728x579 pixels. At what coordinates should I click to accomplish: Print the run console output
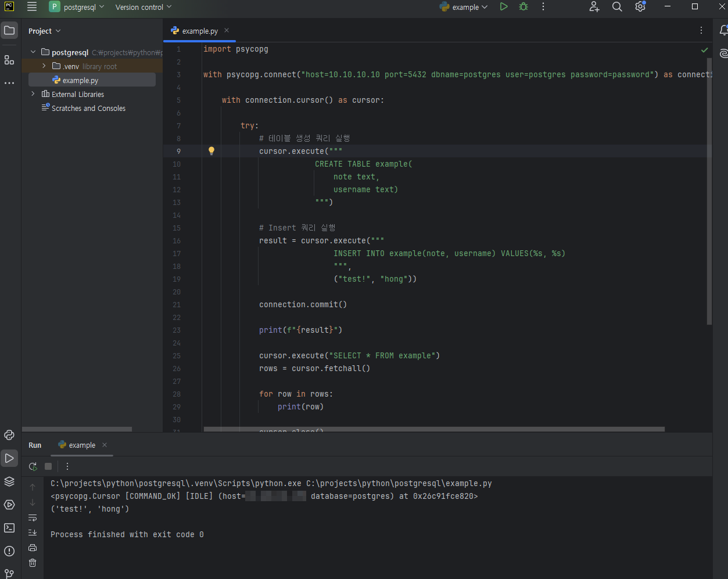(x=33, y=548)
